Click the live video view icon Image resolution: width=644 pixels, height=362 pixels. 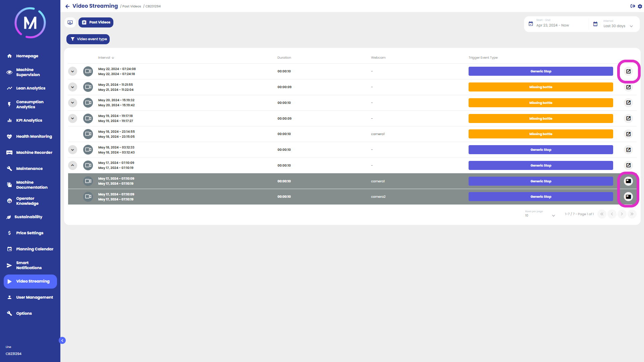click(x=70, y=22)
